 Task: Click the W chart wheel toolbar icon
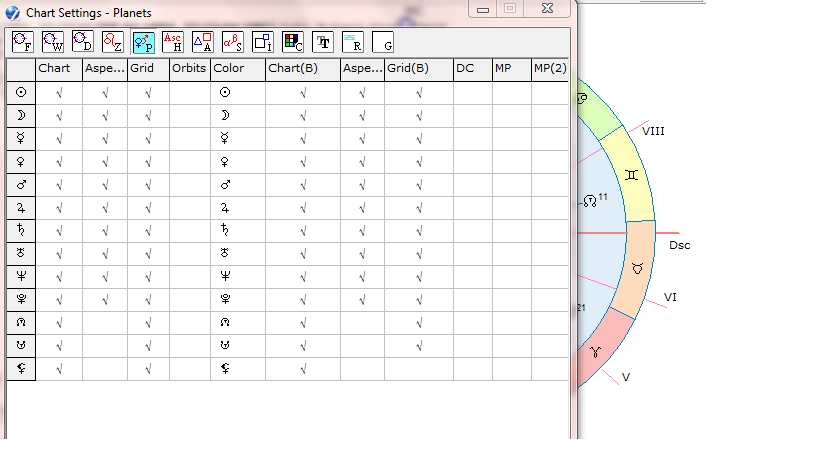[52, 41]
